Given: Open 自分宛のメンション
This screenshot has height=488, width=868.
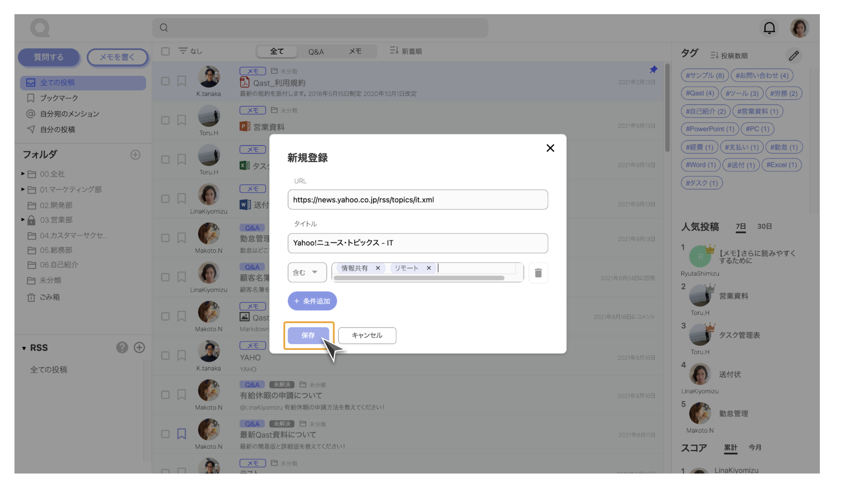Looking at the screenshot, I should 63,114.
